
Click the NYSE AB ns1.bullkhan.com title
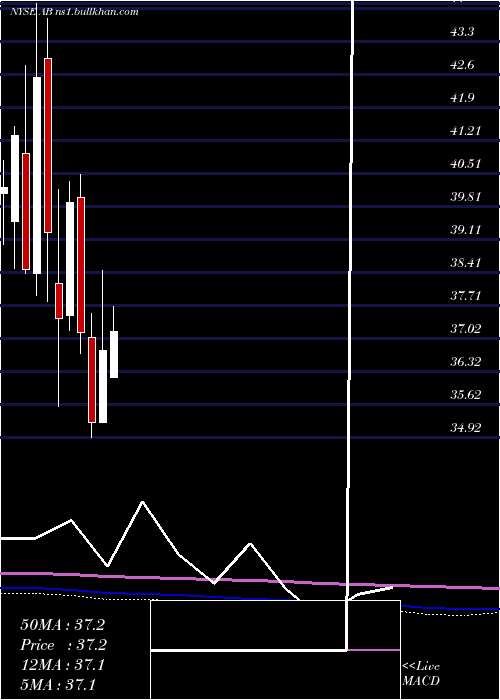coord(74,12)
